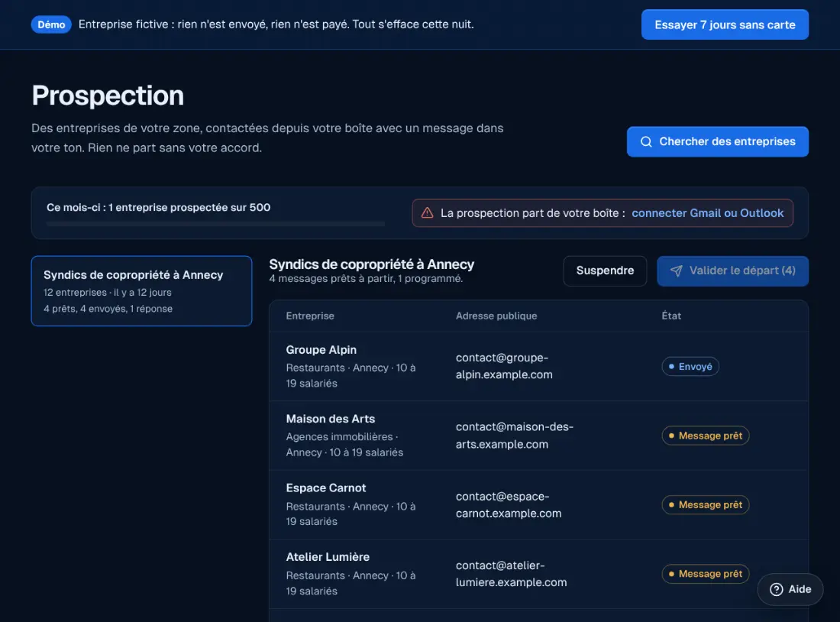840x622 pixels.
Task: Click the '4 messages prêts à partir' subtitle
Action: [366, 279]
